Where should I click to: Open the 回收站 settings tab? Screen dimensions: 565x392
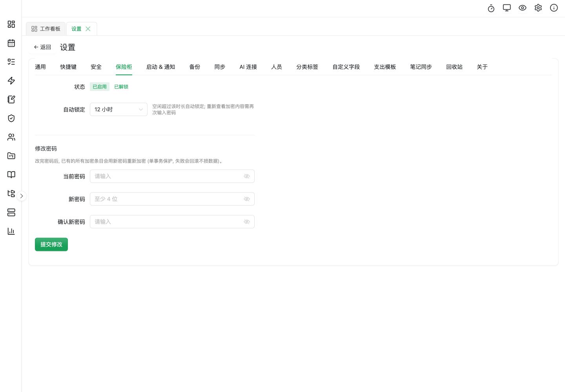(454, 67)
